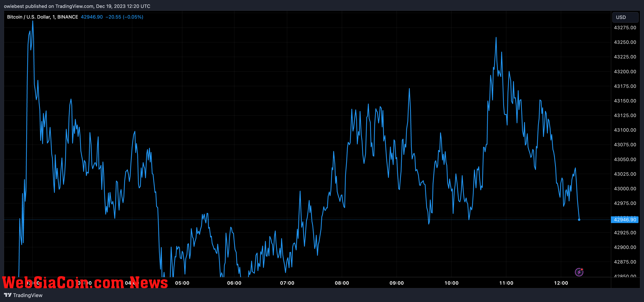Click the 43100.00 price axis label
Screen dimensions: 644x302
tap(625, 130)
